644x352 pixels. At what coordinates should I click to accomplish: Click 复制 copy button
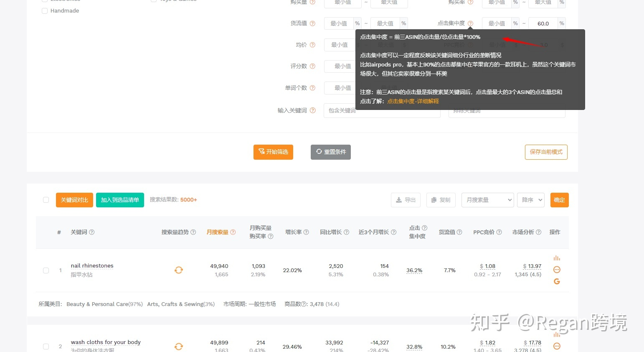[x=441, y=200]
